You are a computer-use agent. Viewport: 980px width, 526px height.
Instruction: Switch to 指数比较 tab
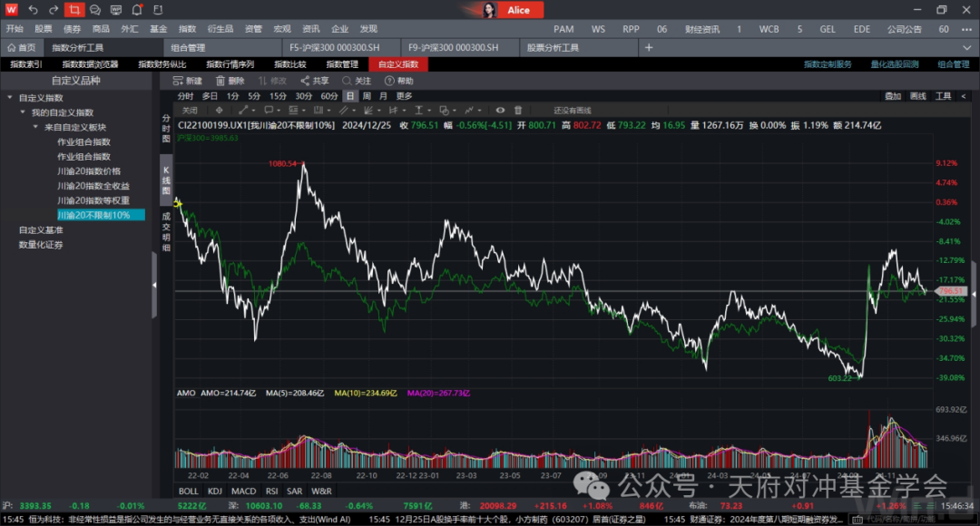click(x=290, y=64)
